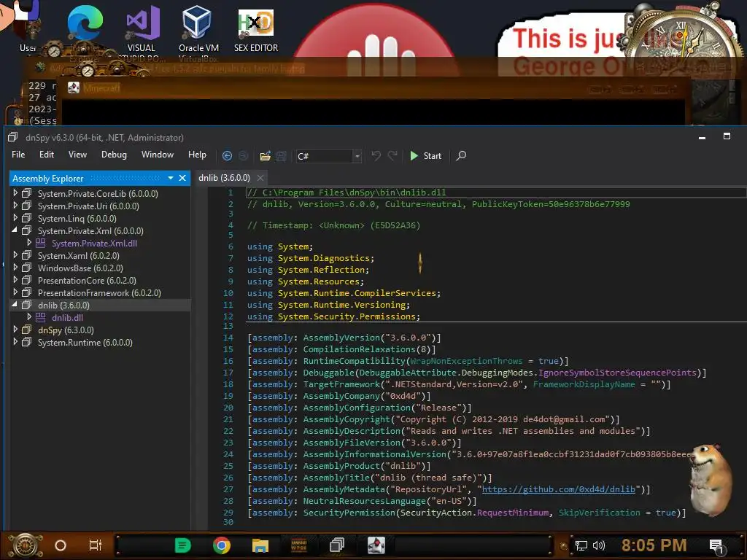The width and height of the screenshot is (747, 560).
Task: Open the Assembly Explorer panel options arrow
Action: click(171, 178)
